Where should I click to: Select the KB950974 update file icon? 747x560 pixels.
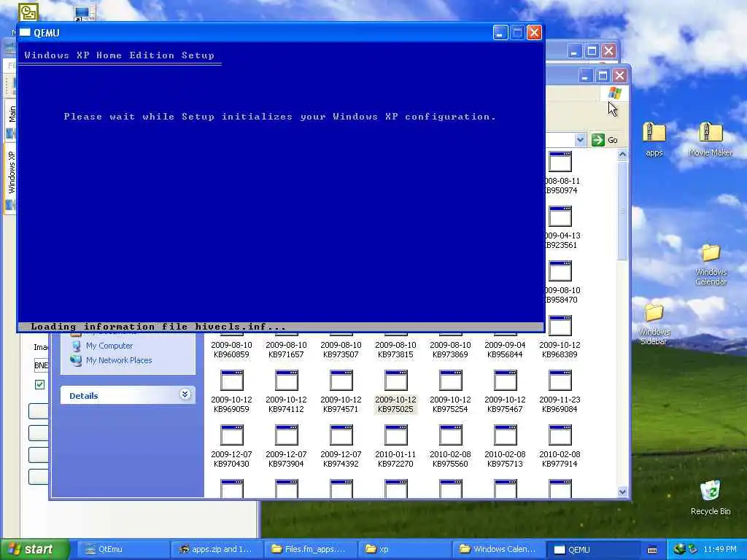coord(560,162)
